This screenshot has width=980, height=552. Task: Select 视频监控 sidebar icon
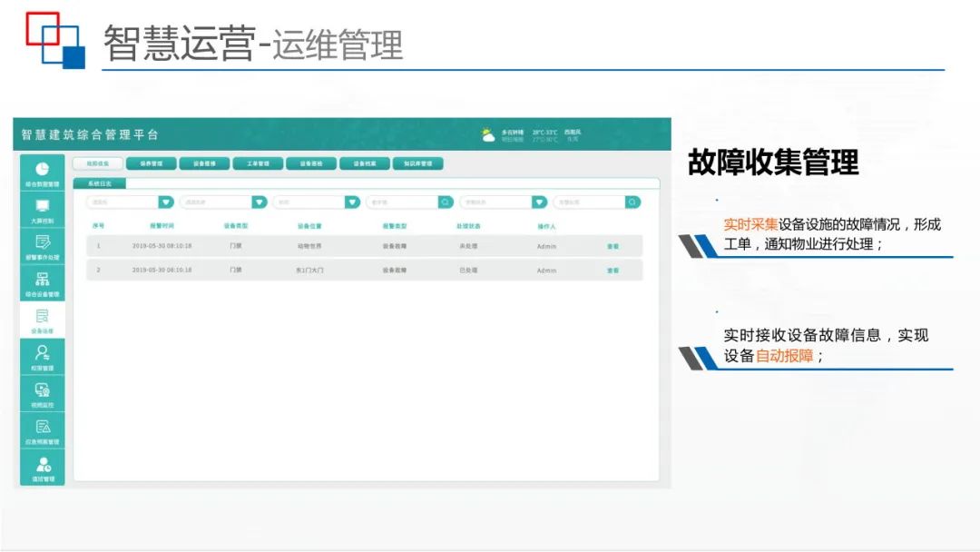pos(41,396)
